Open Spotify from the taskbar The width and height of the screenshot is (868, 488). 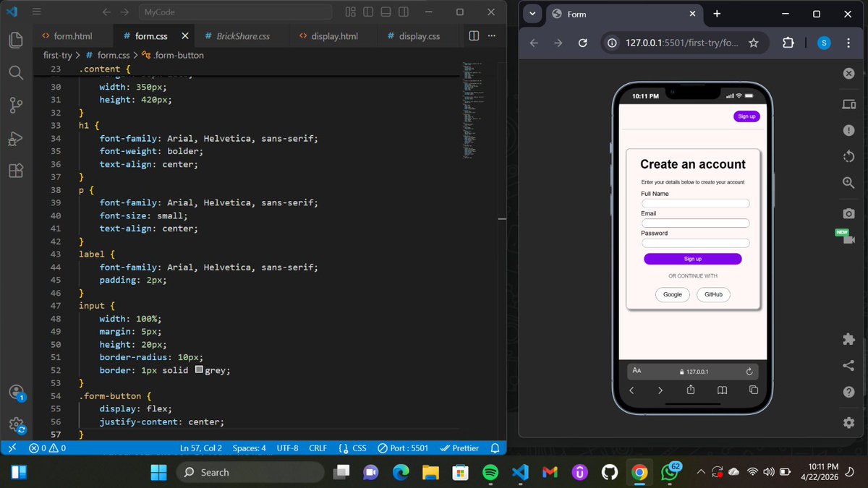click(490, 472)
